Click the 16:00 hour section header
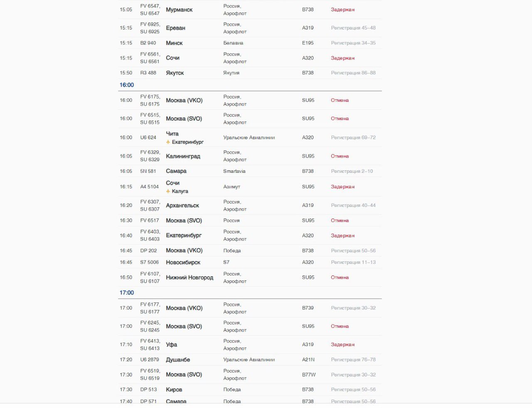Image resolution: width=532 pixels, height=408 pixels. 127,85
